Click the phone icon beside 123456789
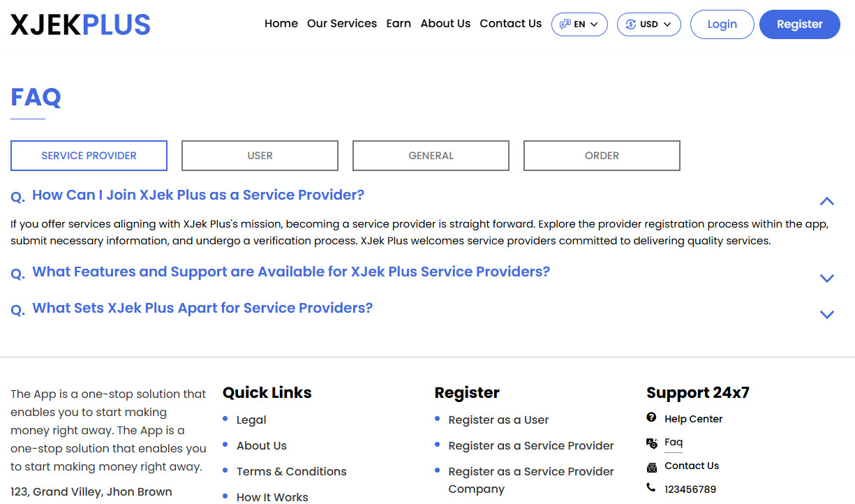The image size is (855, 504). [x=651, y=488]
